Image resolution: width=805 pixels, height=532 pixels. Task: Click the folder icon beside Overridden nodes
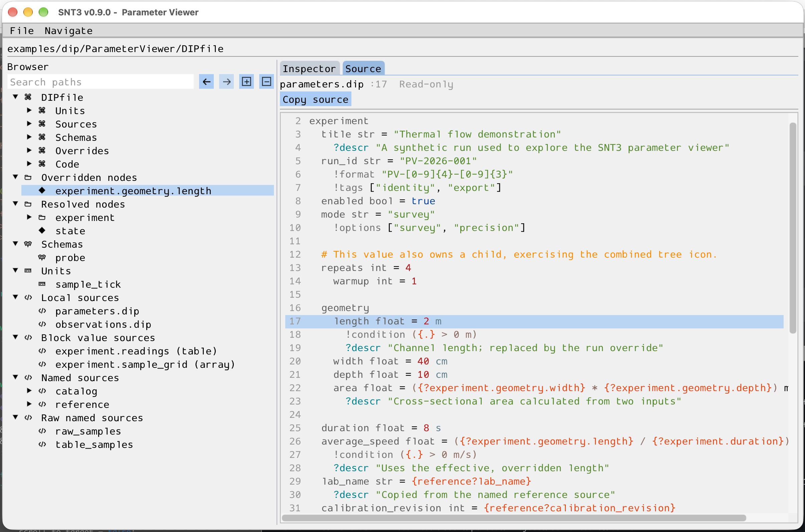tap(28, 177)
